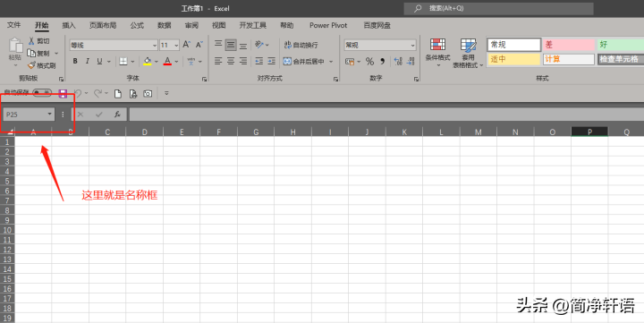Select column P header
Image resolution: width=644 pixels, height=323 pixels.
[589, 132]
